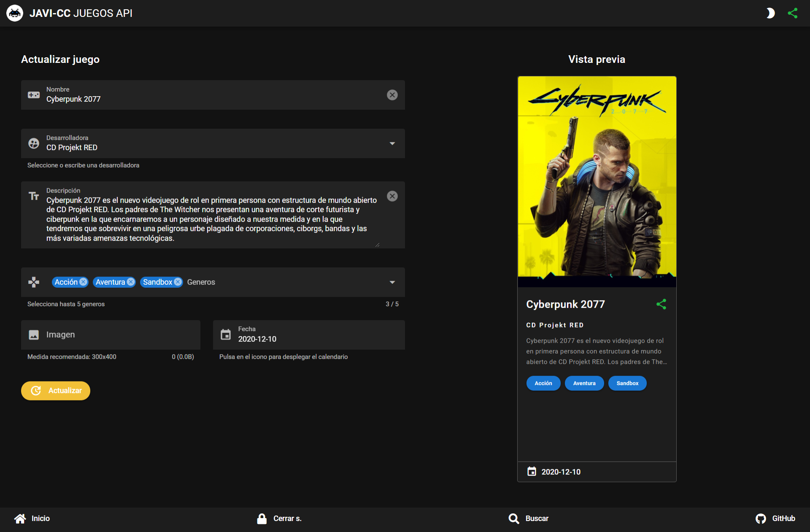Clear the Nombre field with the X icon
Image resolution: width=810 pixels, height=532 pixels.
[392, 95]
